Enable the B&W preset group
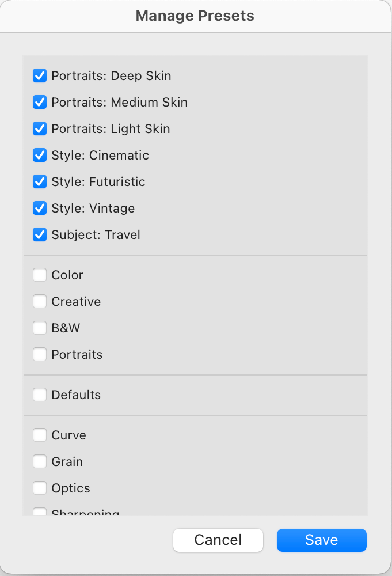Screen dimensions: 392x576 40,328
